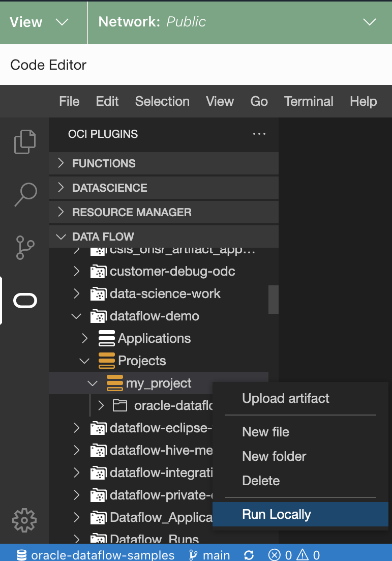
Task: Click the main branch indicator in status bar
Action: click(209, 555)
